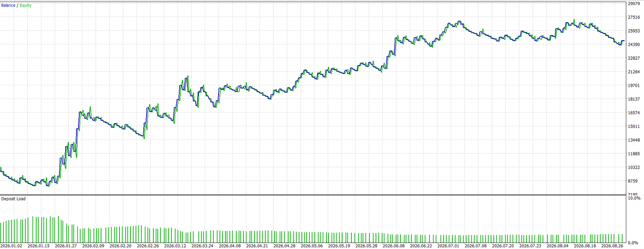This screenshot has width=644, height=249.
Task: Click the 2026.05.19 date label
Action: (339, 246)
